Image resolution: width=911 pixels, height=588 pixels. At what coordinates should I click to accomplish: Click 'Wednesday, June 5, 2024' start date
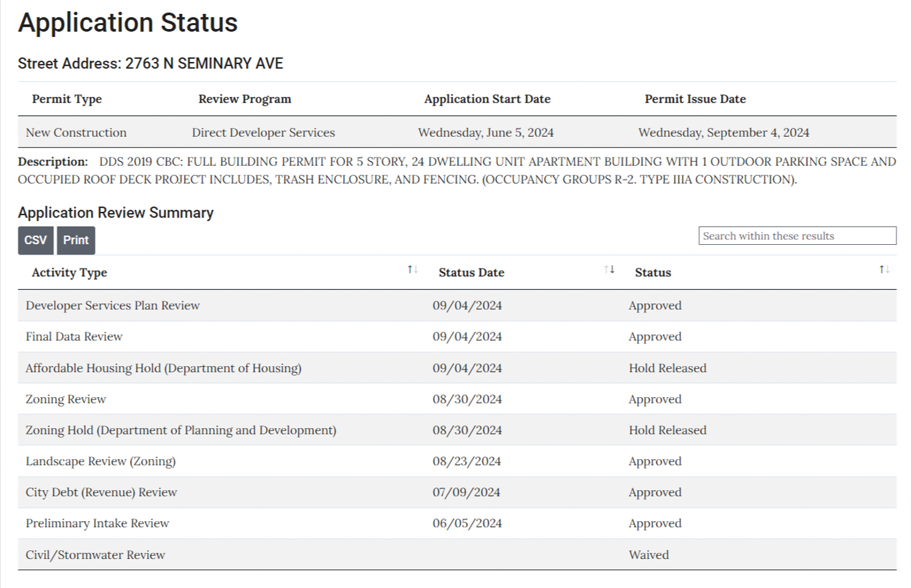point(486,132)
